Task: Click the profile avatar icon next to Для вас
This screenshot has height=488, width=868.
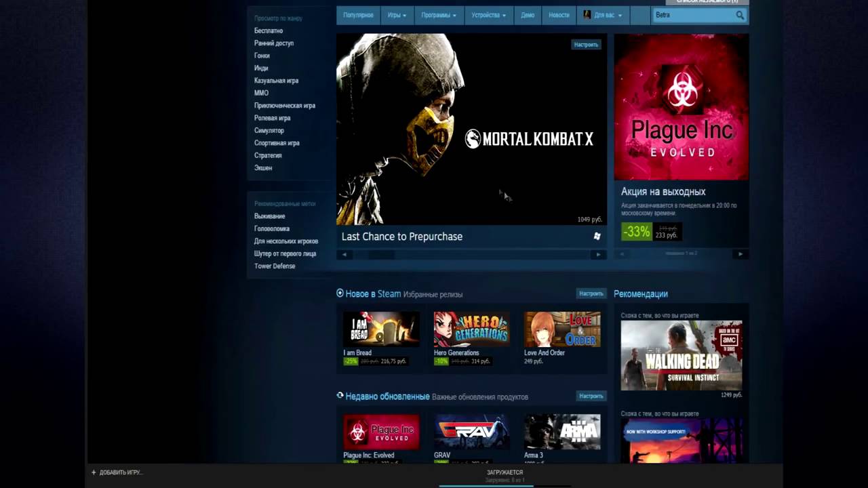Action: coord(587,15)
